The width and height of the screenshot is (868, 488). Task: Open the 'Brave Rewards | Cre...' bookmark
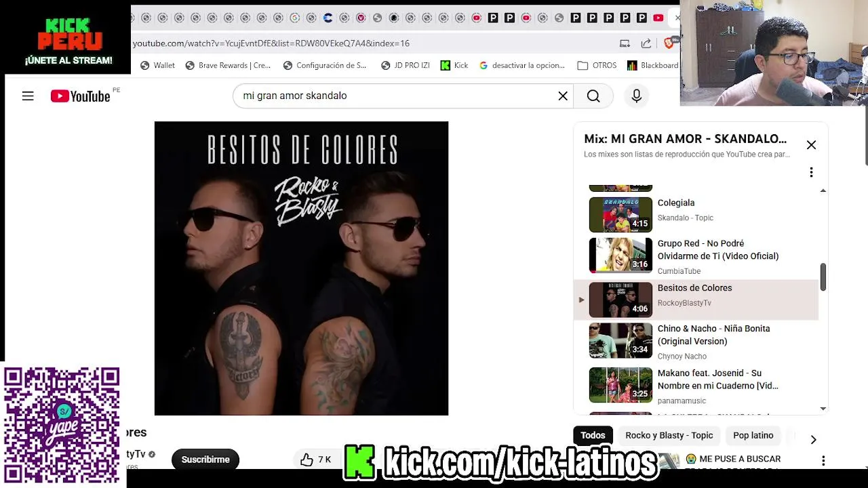[x=228, y=66]
